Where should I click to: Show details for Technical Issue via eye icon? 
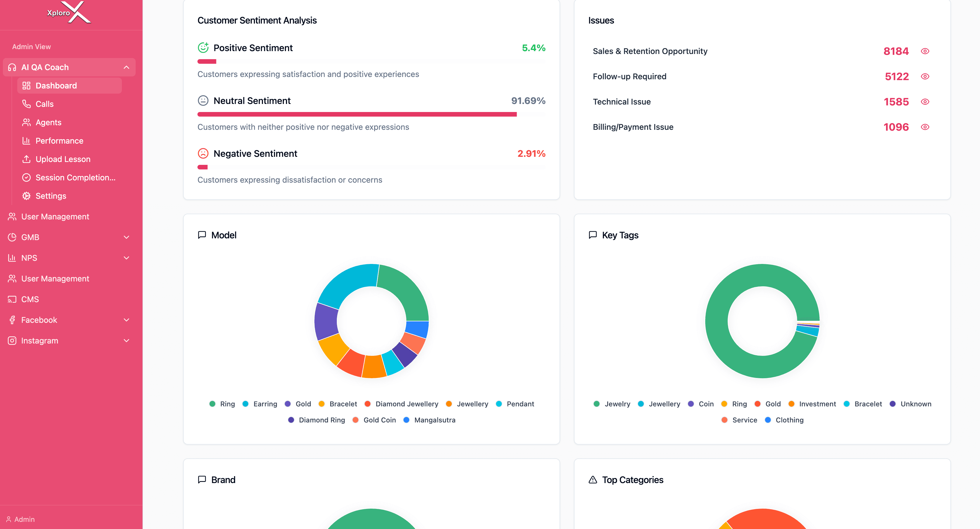point(926,102)
